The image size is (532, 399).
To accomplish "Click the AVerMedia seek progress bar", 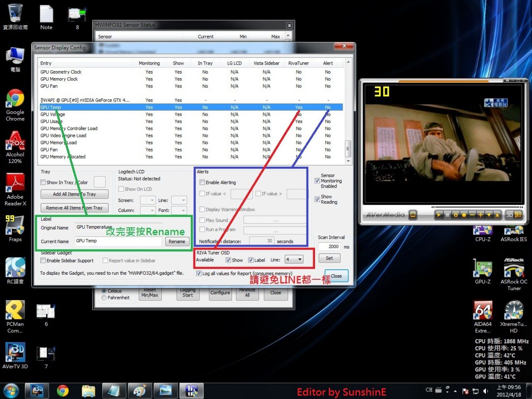I will (477, 207).
